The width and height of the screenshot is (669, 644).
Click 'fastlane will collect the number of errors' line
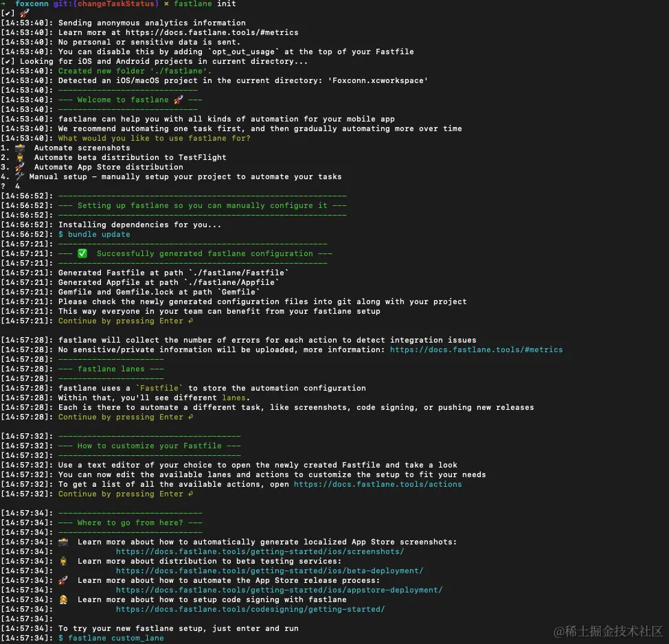pos(267,340)
